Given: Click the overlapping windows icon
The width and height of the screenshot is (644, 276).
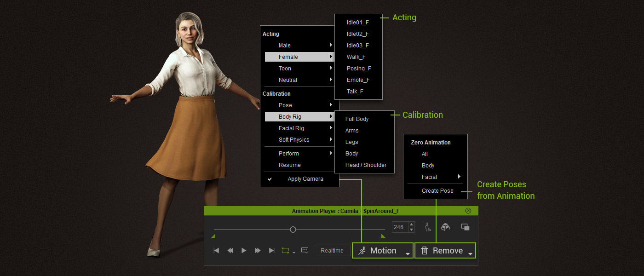Looking at the screenshot, I should pos(465,227).
